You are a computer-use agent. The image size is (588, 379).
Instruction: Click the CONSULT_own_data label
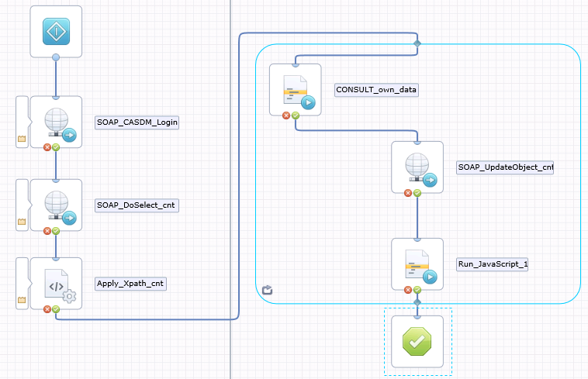click(x=376, y=90)
